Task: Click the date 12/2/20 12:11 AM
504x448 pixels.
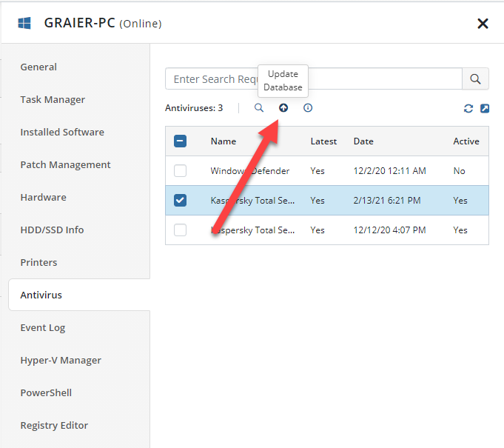Action: pyautogui.click(x=389, y=171)
